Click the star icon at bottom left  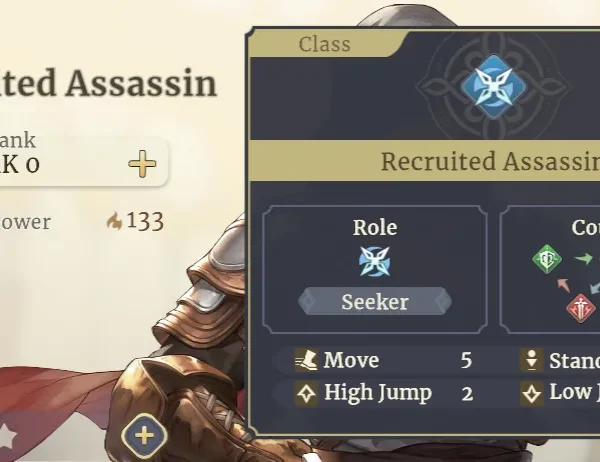point(6,436)
